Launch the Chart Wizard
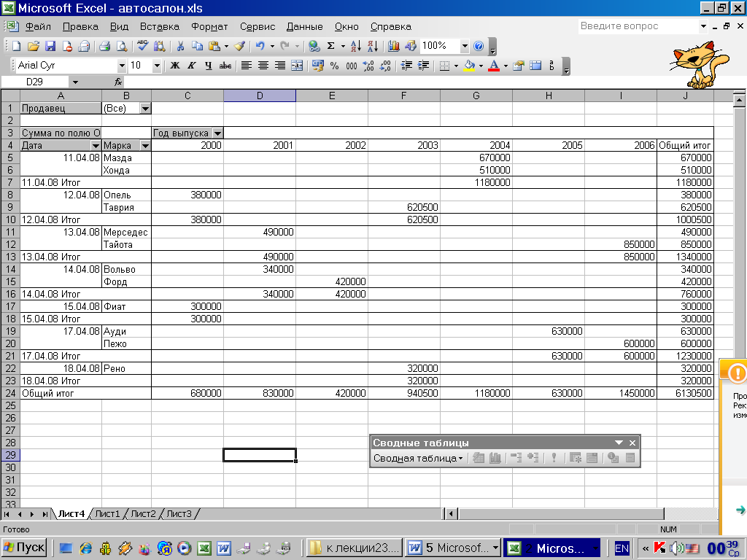This screenshot has height=560, width=747. (393, 46)
